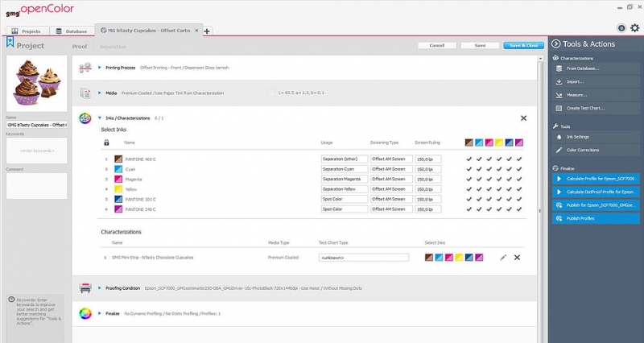
Task: Expand the Printing Process section
Action: (99, 68)
